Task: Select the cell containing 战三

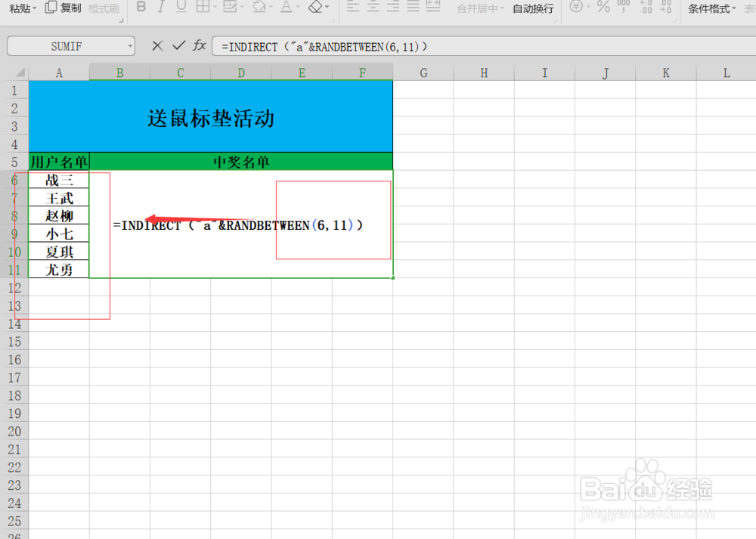Action: click(59, 179)
